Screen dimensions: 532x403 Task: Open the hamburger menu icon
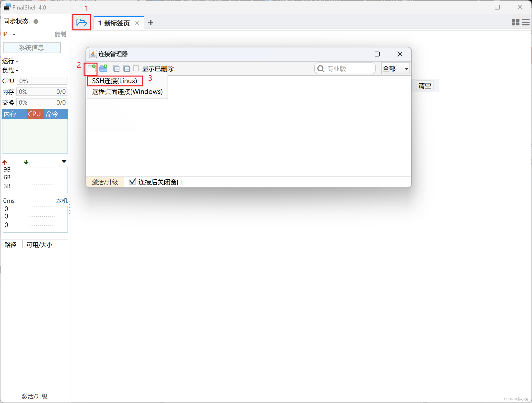click(526, 22)
